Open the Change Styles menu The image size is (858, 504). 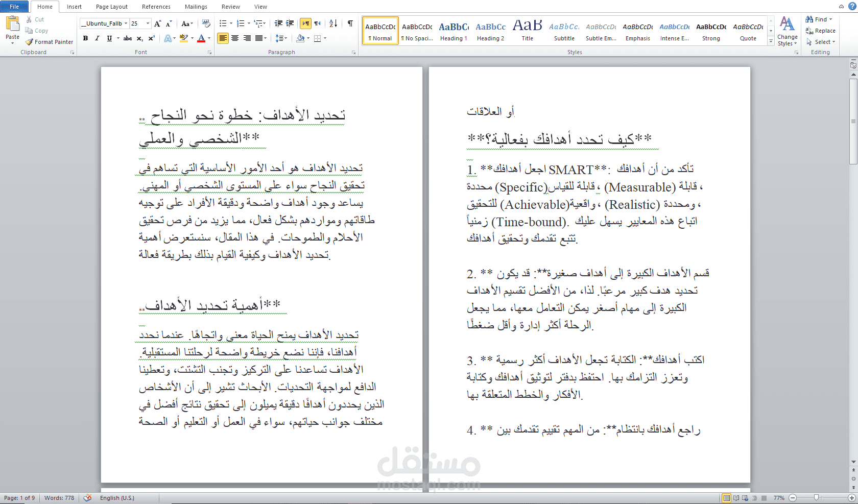tap(787, 32)
